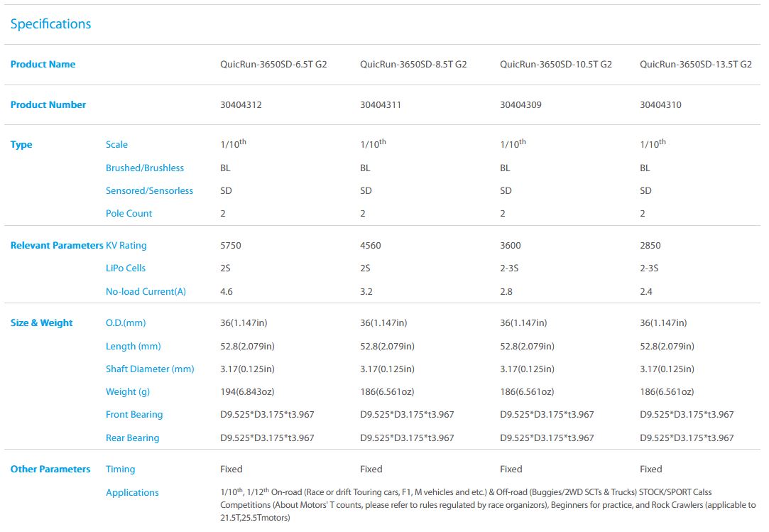Click product number 30404309
The image size is (769, 532).
[x=520, y=105]
